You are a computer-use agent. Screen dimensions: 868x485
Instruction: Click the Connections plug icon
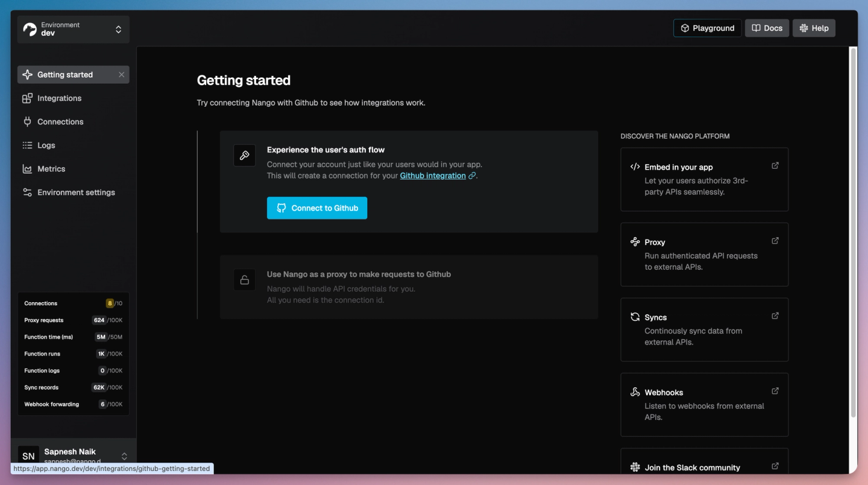[27, 122]
